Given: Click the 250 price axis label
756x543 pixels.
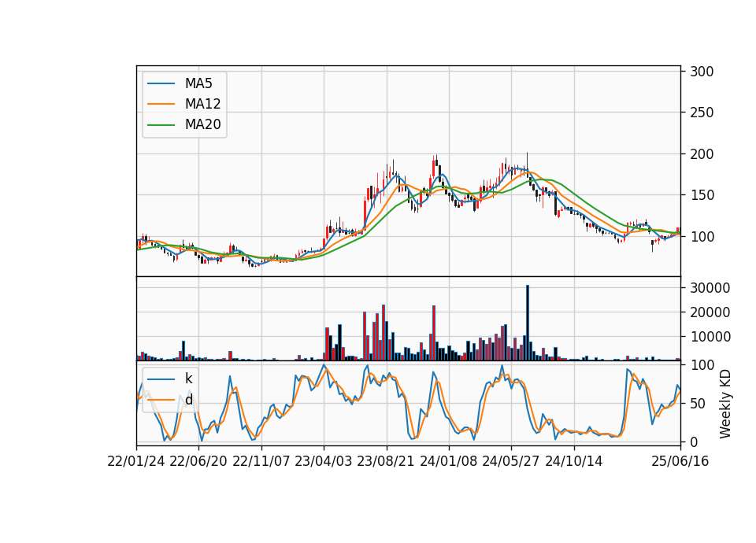Looking at the screenshot, I should coord(702,113).
